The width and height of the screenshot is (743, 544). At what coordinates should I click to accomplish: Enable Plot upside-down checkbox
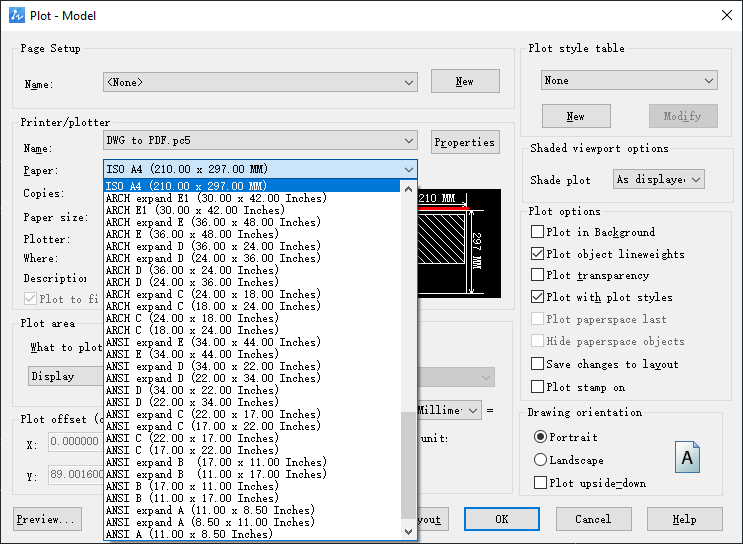tap(540, 483)
